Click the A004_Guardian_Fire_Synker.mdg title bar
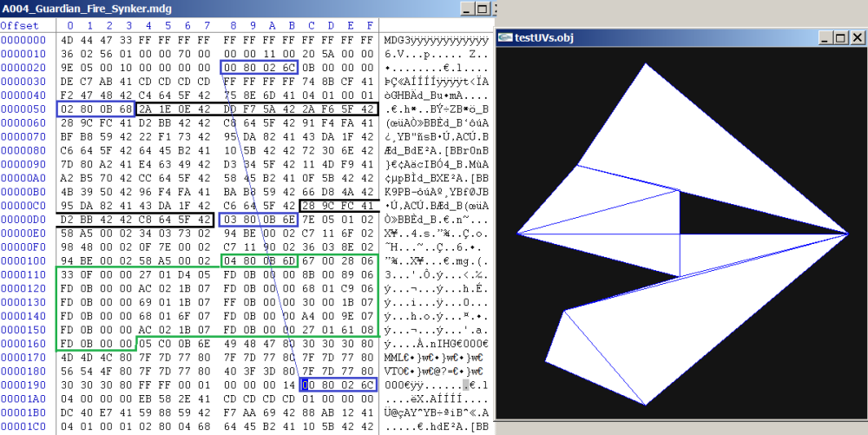Image resolution: width=868 pixels, height=435 pixels. point(217,8)
